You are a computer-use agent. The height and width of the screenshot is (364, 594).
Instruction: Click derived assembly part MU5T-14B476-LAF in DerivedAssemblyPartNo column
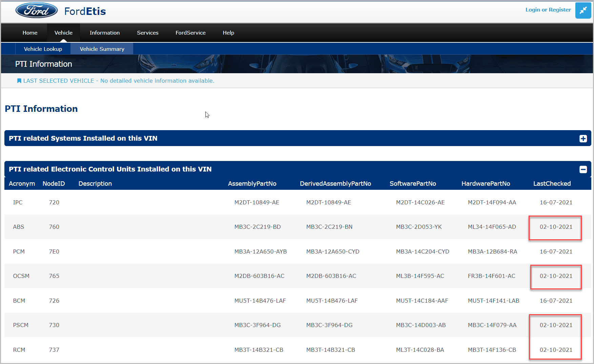point(332,301)
